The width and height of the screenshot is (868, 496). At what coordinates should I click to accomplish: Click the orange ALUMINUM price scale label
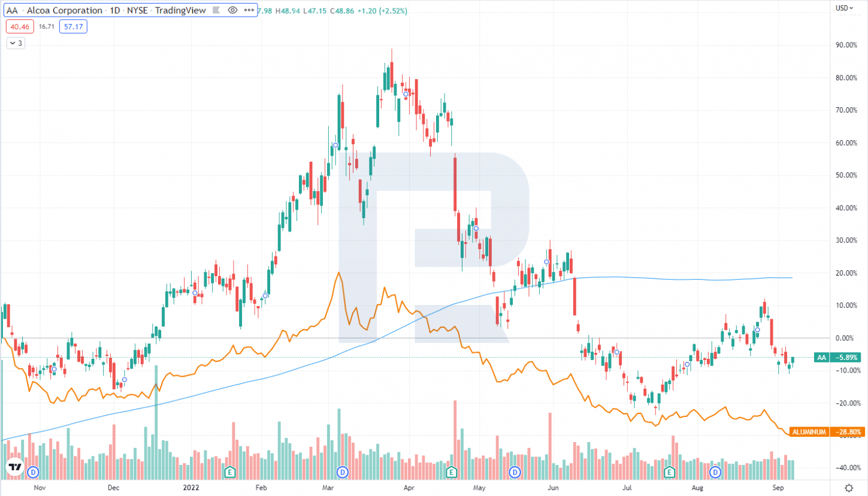click(x=809, y=431)
